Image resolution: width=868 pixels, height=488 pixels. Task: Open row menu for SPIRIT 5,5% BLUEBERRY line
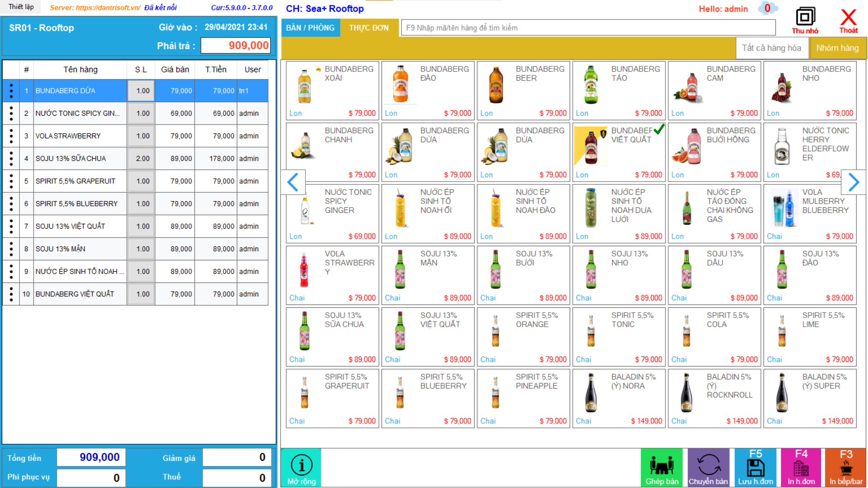[11, 204]
